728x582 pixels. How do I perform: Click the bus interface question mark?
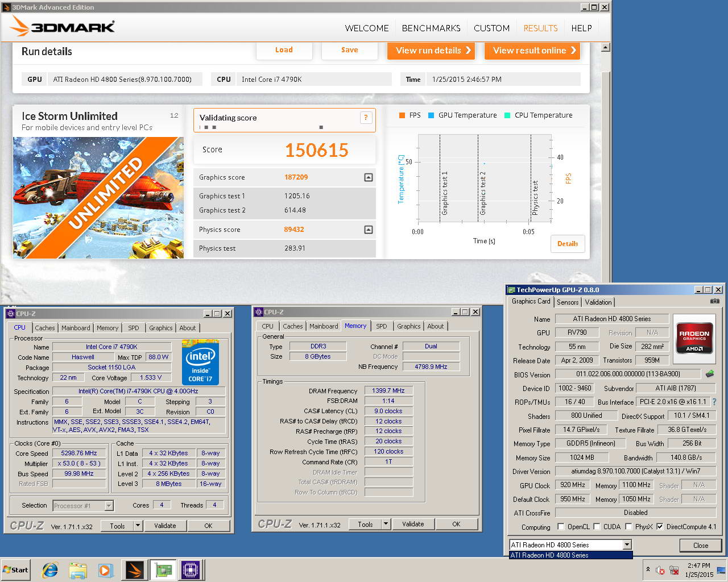click(714, 402)
